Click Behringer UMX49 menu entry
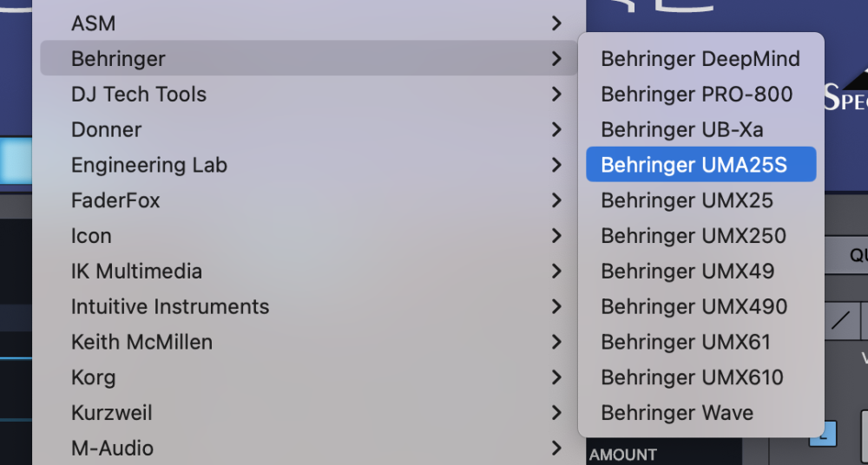Viewport: 868px width, 465px height. tap(687, 272)
